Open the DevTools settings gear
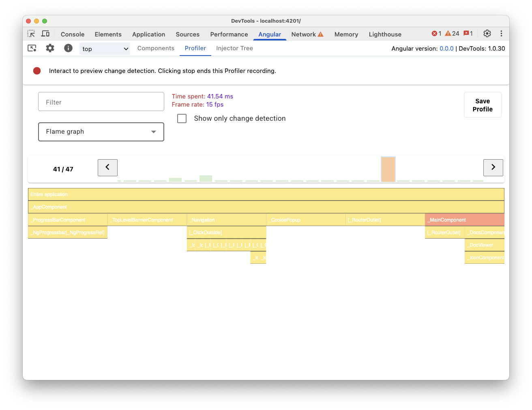Viewport: 532px width, 410px height. (487, 34)
